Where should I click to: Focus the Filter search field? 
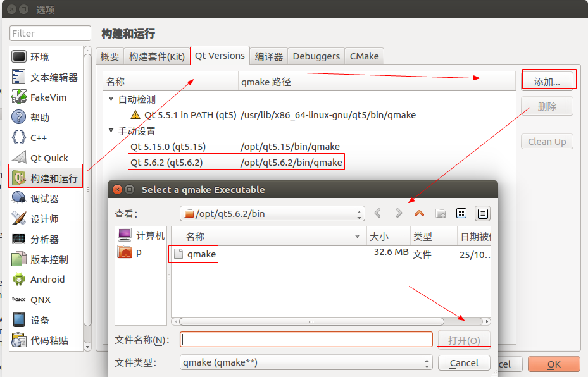click(x=50, y=33)
